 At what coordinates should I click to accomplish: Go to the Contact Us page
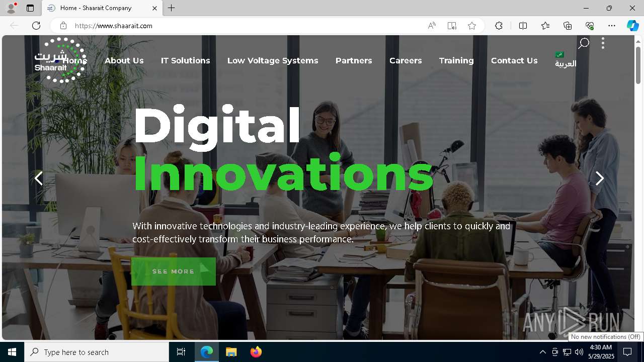(x=514, y=60)
